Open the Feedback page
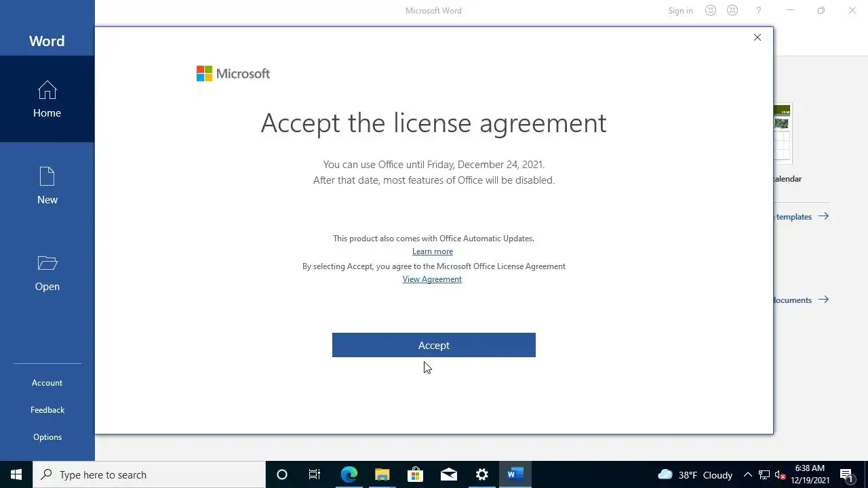 tap(47, 410)
